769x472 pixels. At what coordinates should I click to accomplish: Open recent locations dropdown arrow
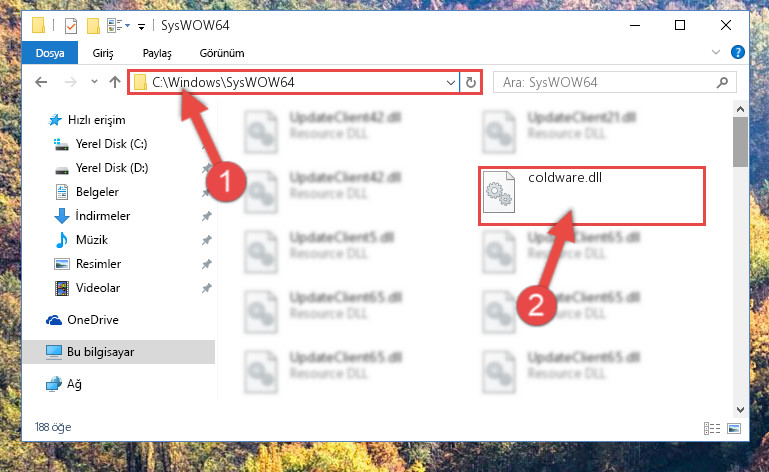[94, 82]
